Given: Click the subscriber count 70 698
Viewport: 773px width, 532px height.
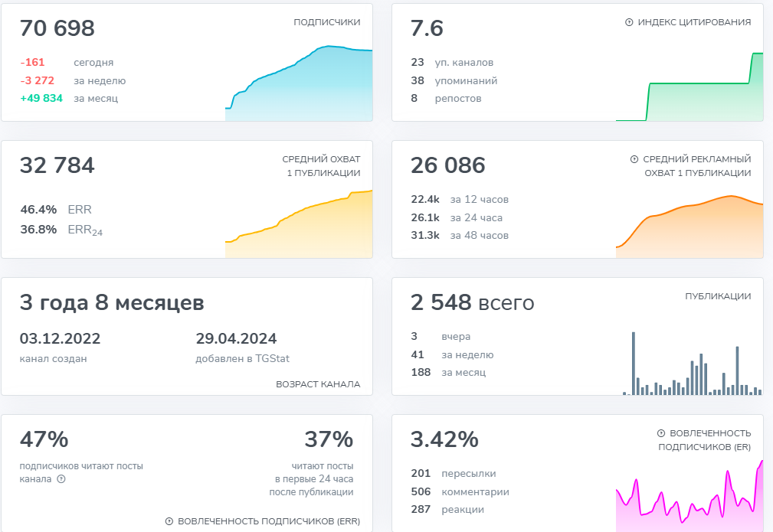Looking at the screenshot, I should pyautogui.click(x=57, y=28).
